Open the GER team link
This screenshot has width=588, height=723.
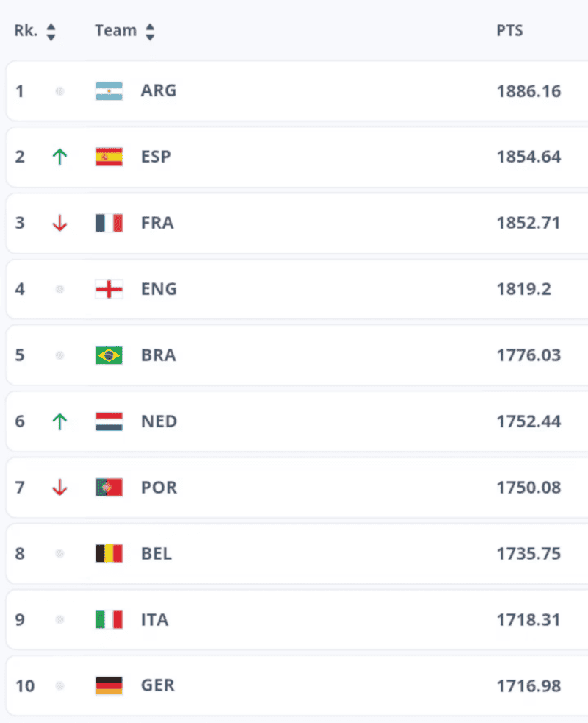[158, 685]
